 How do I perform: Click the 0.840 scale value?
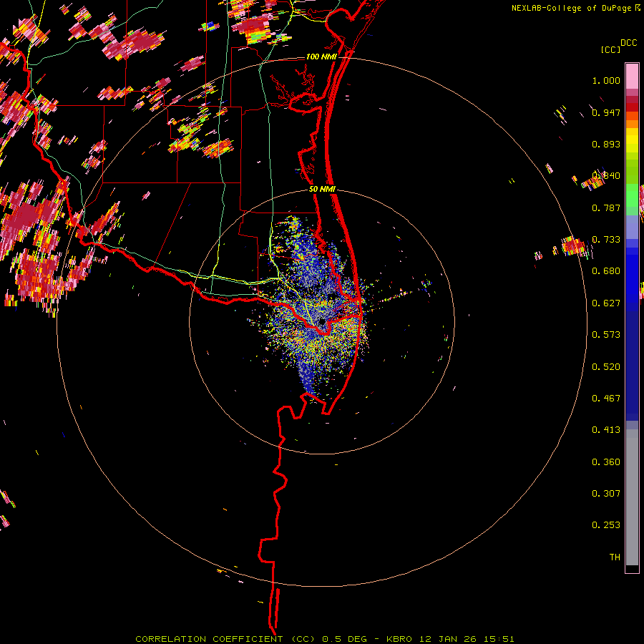(x=606, y=176)
